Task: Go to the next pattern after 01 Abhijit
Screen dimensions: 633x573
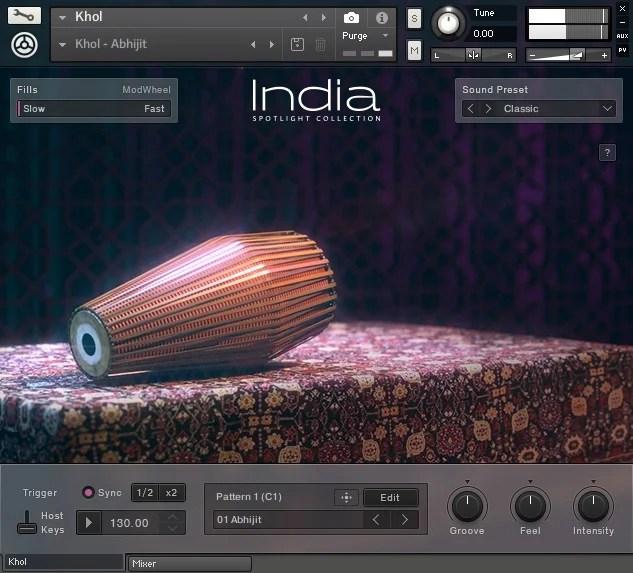Action: click(x=405, y=520)
